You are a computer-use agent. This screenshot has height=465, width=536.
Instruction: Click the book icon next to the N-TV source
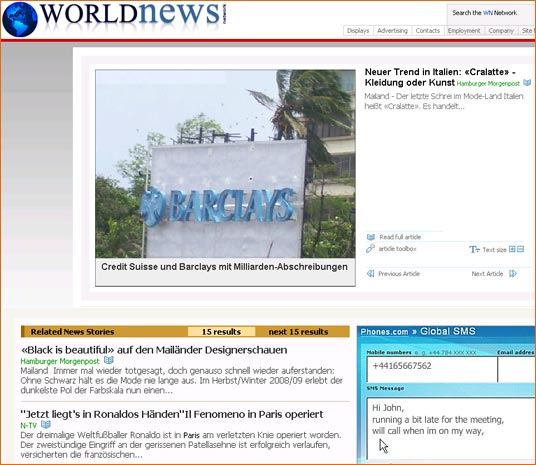46,425
